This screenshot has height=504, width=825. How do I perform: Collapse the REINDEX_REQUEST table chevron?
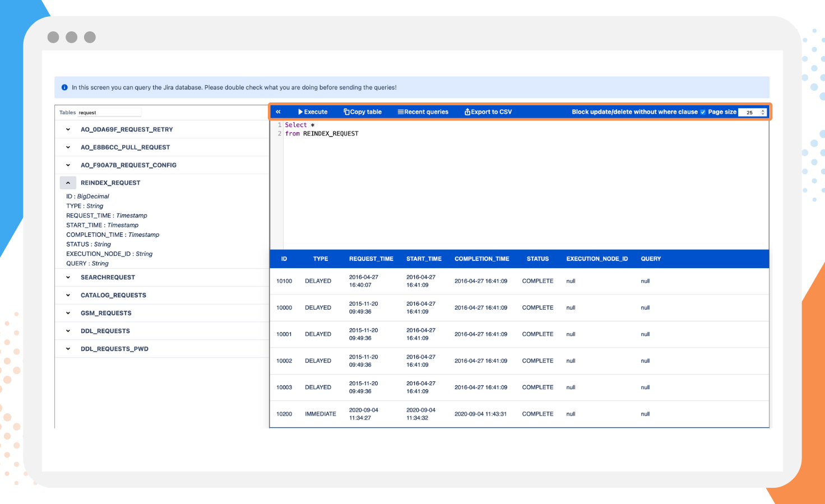pos(68,183)
